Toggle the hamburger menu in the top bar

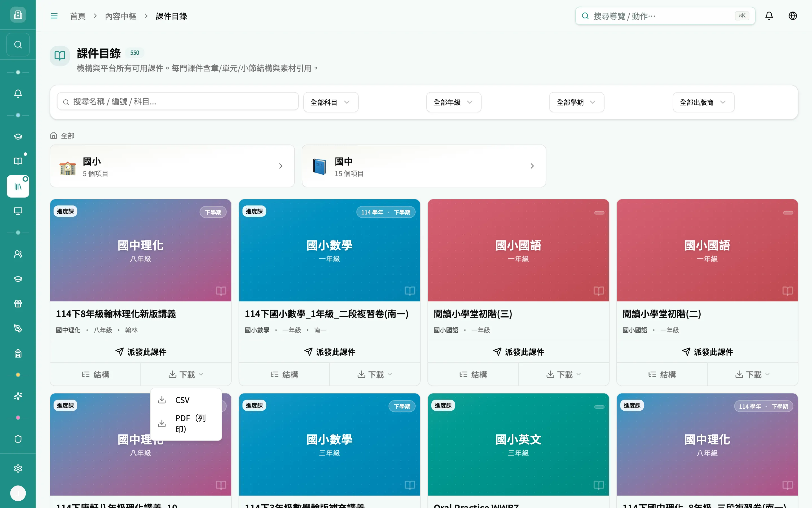tap(54, 16)
